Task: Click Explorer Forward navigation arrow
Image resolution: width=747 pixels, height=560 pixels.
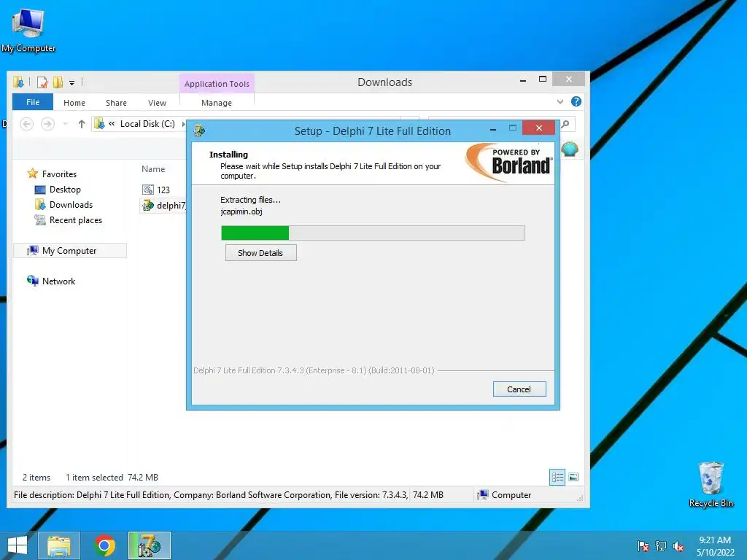Action: tap(47, 124)
